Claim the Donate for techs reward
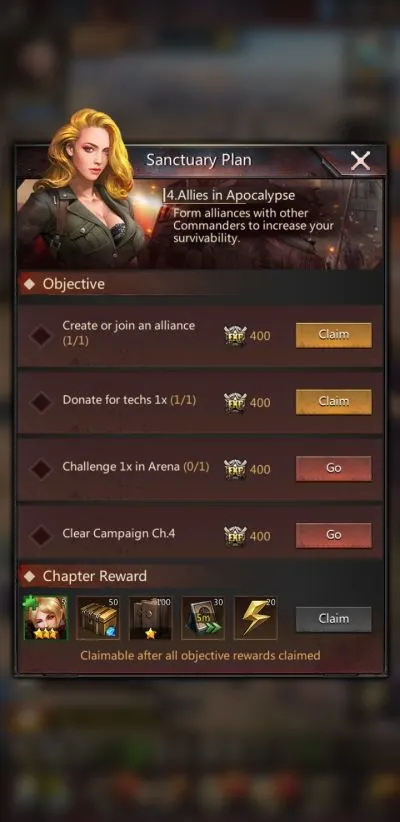Screen dimensions: 400x822 point(333,402)
